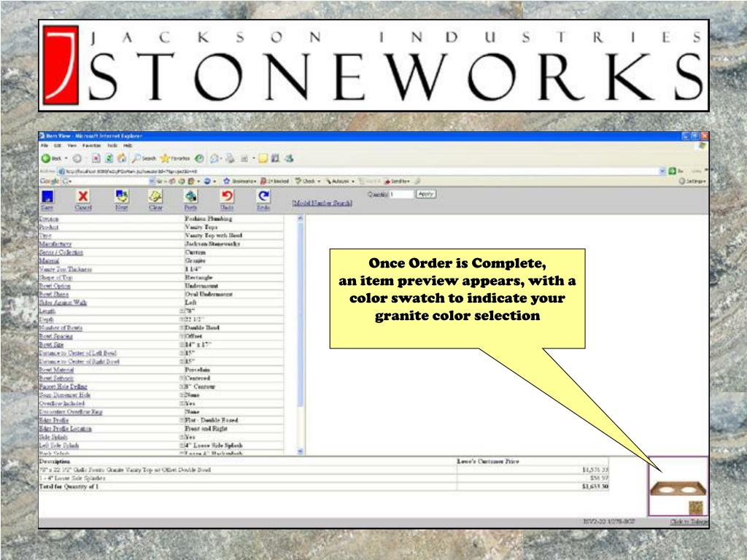Open the Google search box dropdown

pos(152,181)
